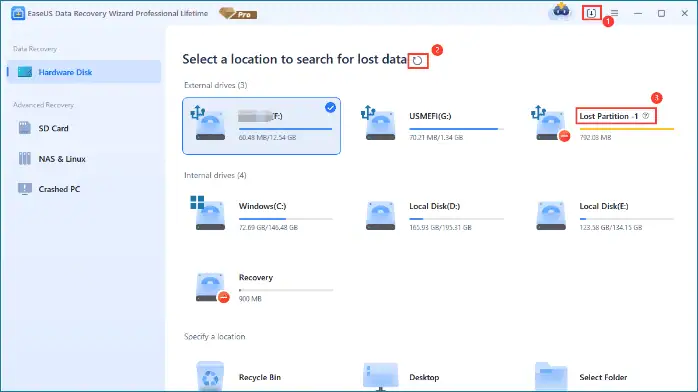Close the EaseUS window
698x392 pixels.
[x=685, y=13]
